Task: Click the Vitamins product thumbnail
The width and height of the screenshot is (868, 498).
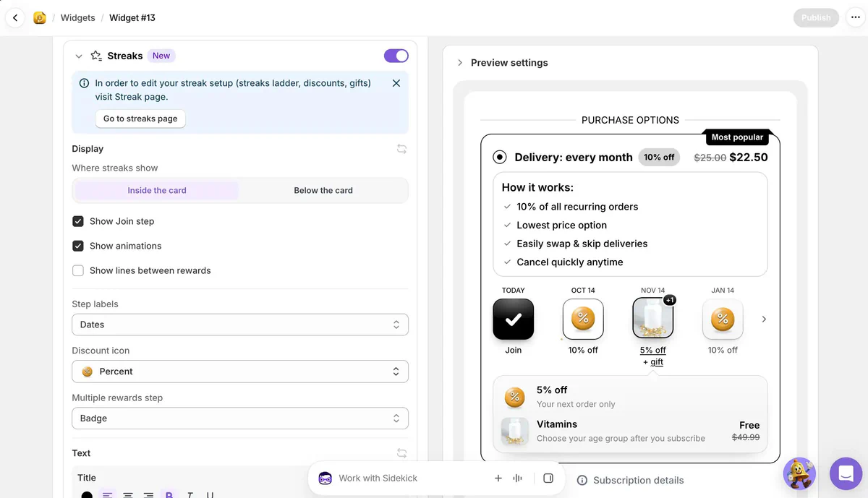Action: [514, 431]
